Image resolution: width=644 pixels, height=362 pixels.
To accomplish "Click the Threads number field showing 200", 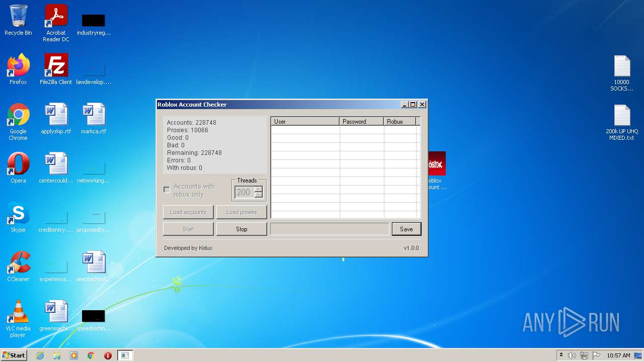I will tap(244, 193).
